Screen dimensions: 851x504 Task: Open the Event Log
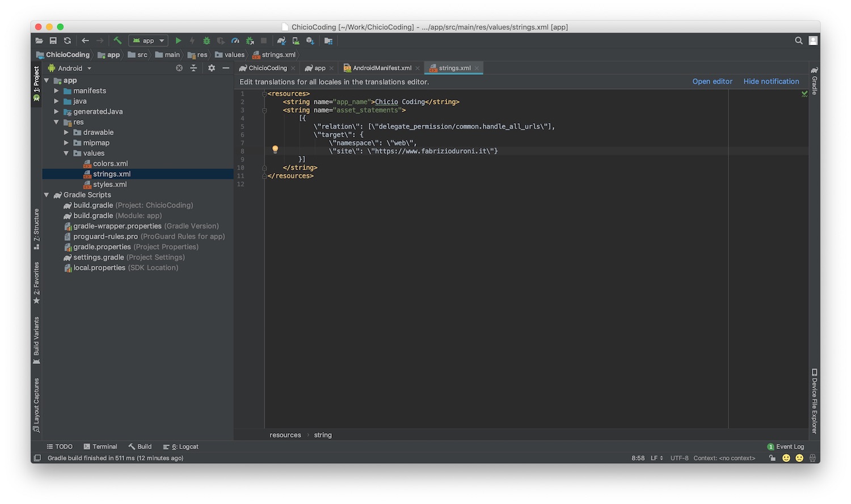786,447
